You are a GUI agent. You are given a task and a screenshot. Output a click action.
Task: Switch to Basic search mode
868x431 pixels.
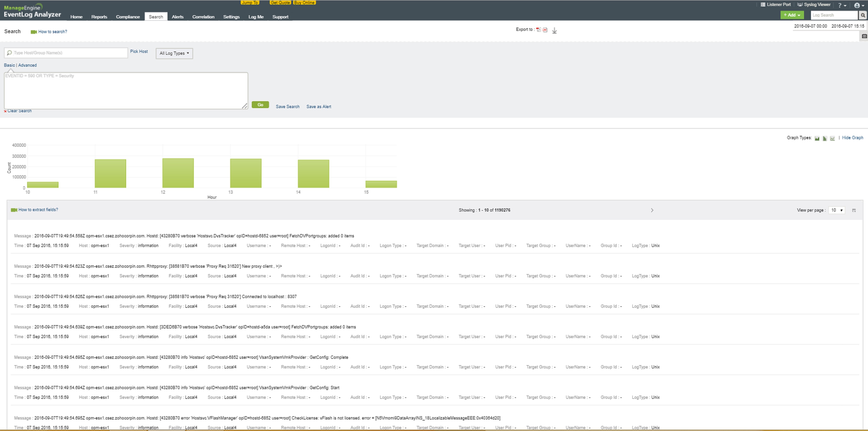(x=9, y=65)
